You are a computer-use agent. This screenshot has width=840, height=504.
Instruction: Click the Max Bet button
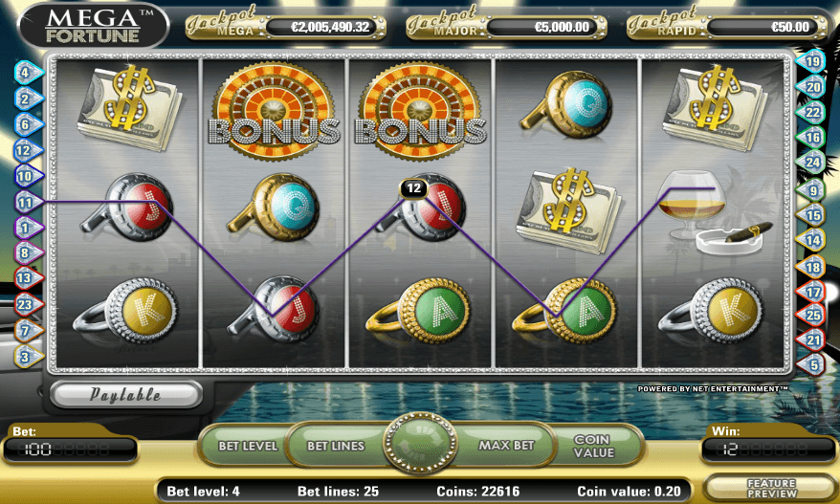tap(506, 446)
